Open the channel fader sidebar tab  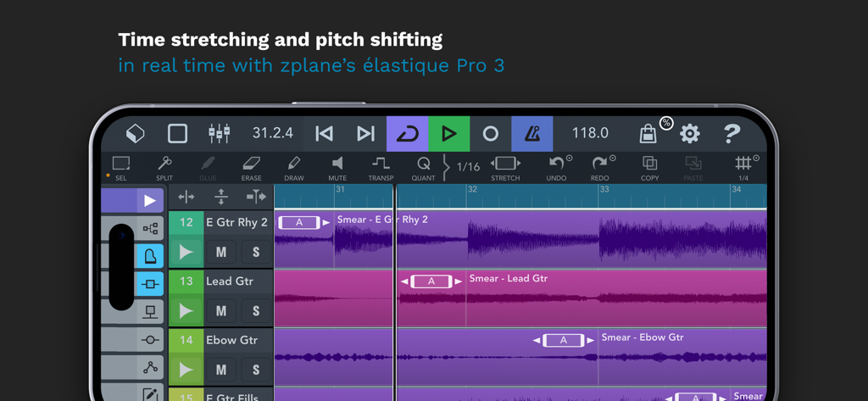tap(150, 339)
